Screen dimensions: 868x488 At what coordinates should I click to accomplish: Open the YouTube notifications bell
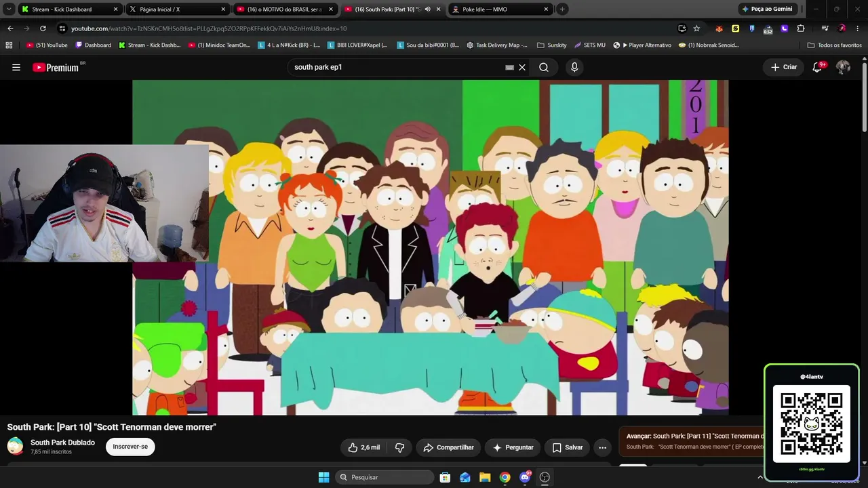tap(817, 67)
